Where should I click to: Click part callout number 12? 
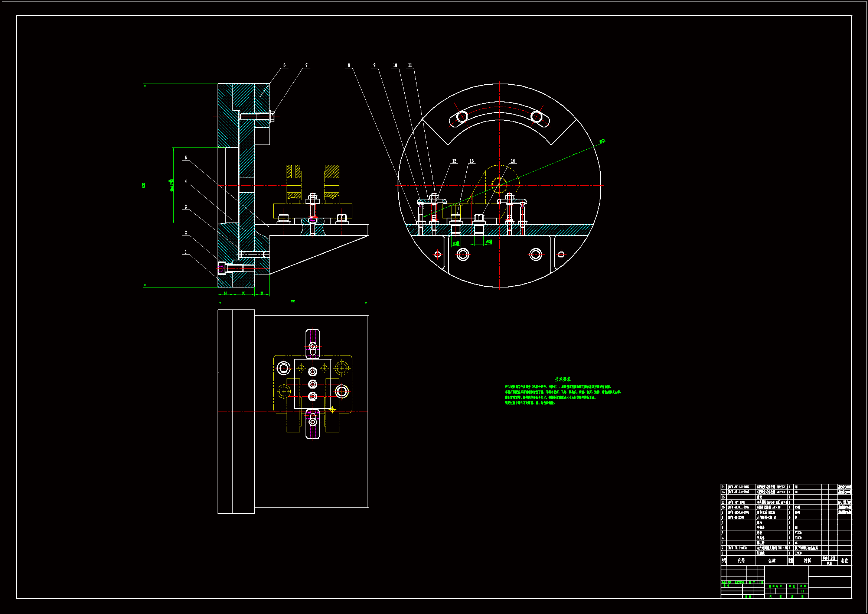[454, 161]
